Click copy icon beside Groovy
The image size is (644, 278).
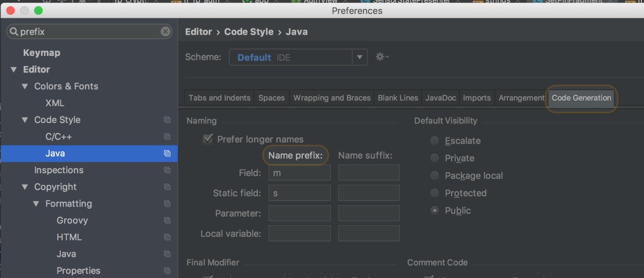click(x=167, y=221)
